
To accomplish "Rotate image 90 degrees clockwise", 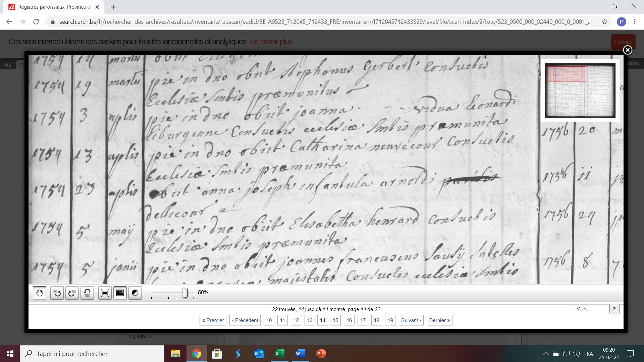I will point(72,293).
